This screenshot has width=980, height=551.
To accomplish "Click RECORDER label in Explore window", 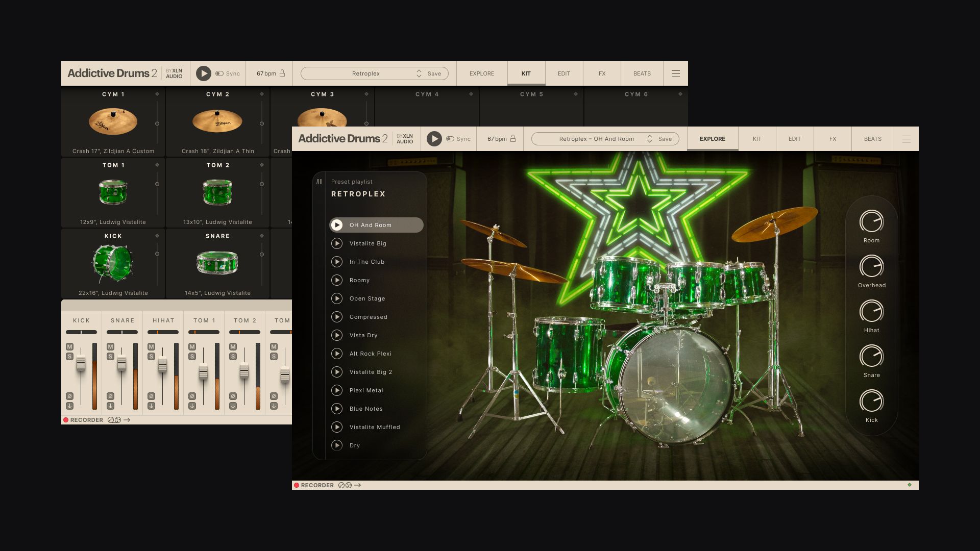I will click(x=317, y=485).
